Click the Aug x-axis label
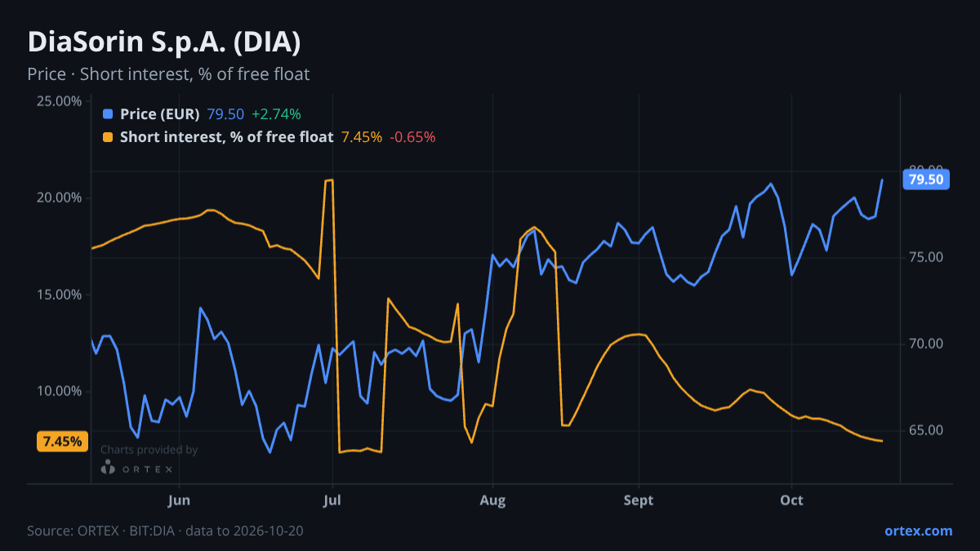The height and width of the screenshot is (551, 980). pos(492,500)
